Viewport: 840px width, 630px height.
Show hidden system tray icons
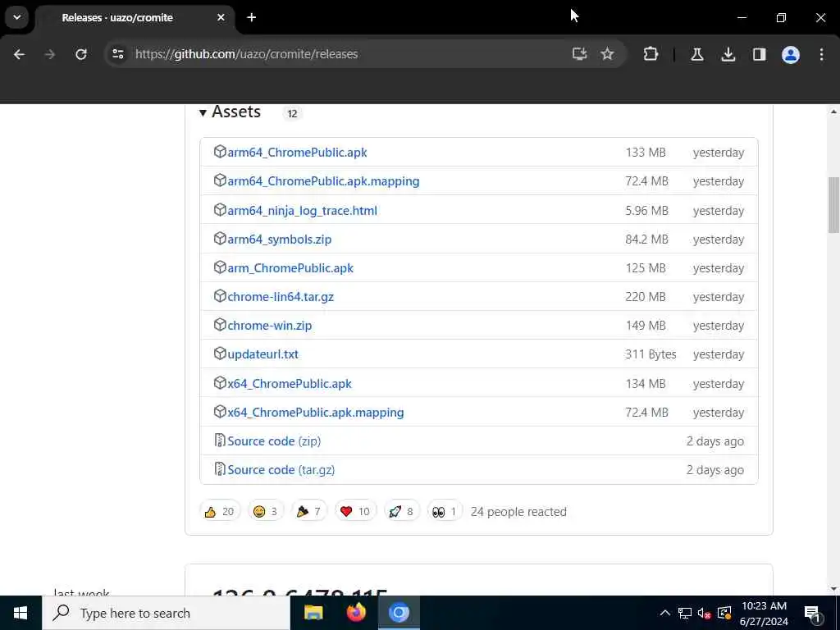664,613
